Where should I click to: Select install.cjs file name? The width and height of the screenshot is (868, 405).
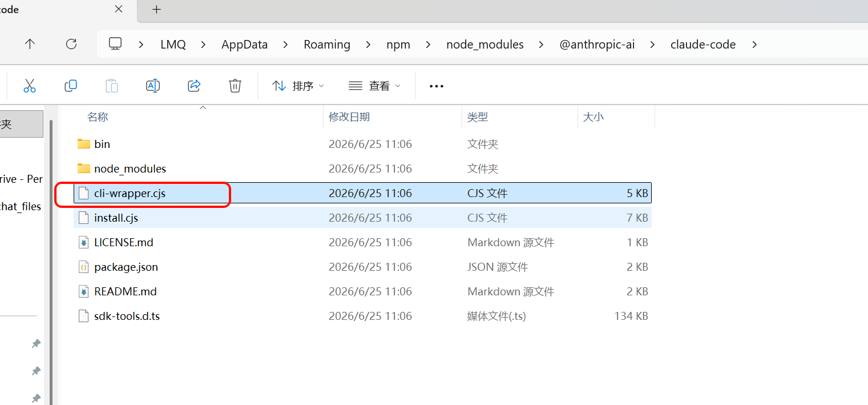coord(116,218)
